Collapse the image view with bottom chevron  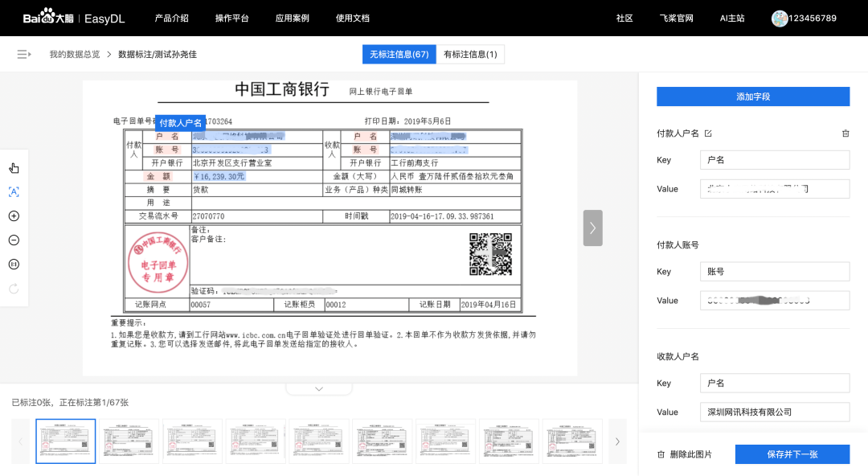(318, 388)
